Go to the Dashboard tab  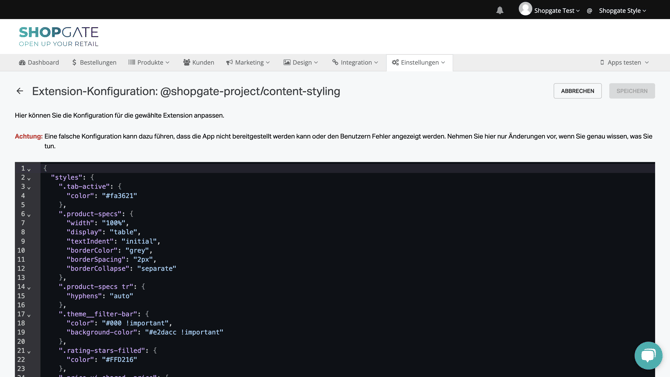(39, 62)
